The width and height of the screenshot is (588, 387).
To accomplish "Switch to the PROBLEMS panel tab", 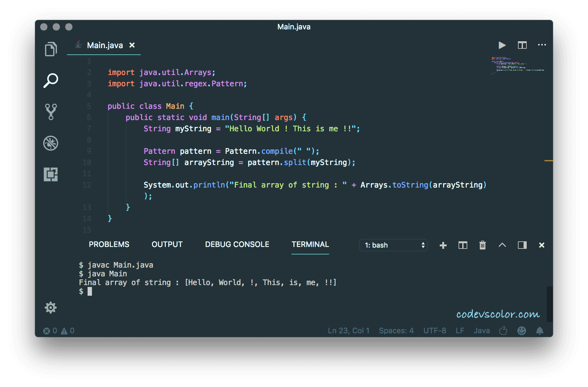I will pyautogui.click(x=109, y=244).
